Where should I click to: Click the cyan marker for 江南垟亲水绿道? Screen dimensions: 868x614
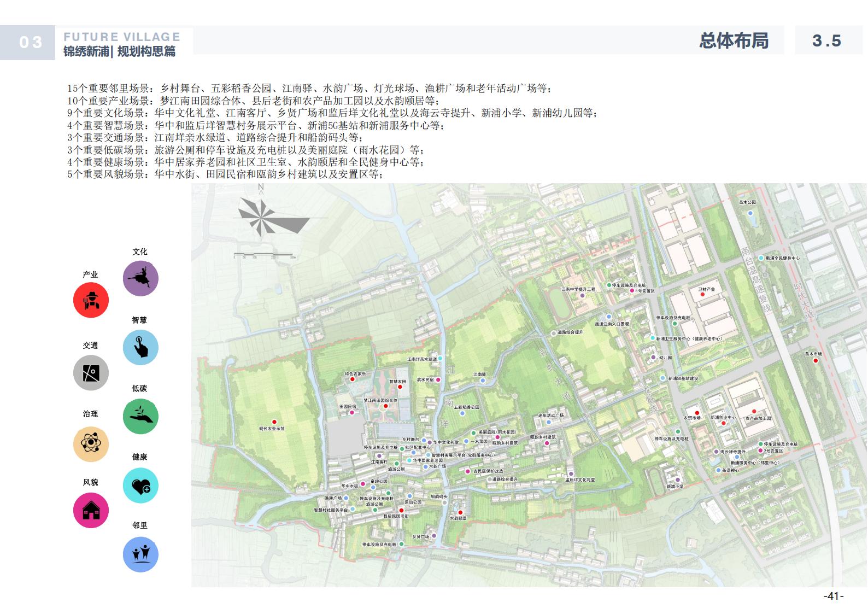click(441, 359)
